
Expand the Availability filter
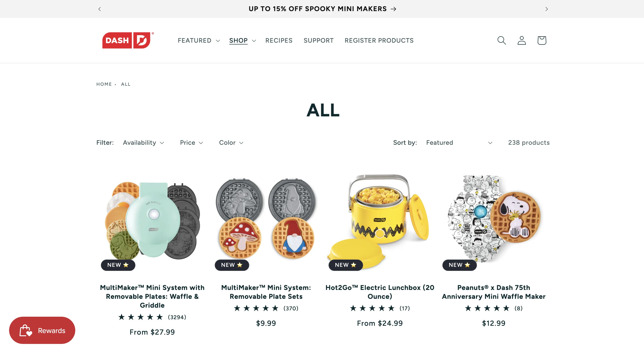point(144,143)
